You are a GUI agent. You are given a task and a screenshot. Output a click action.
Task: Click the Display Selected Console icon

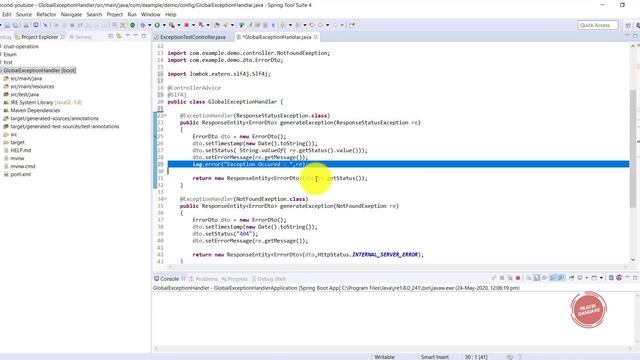[580, 278]
